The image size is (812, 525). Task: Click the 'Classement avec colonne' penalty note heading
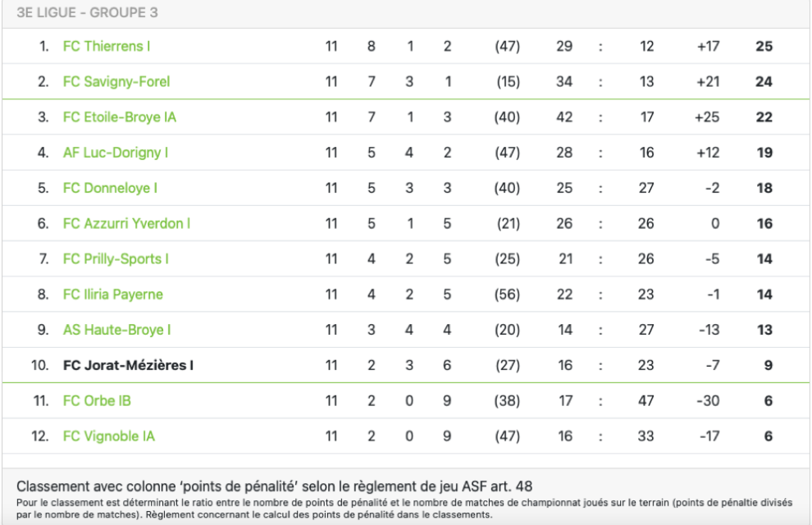[275, 486]
